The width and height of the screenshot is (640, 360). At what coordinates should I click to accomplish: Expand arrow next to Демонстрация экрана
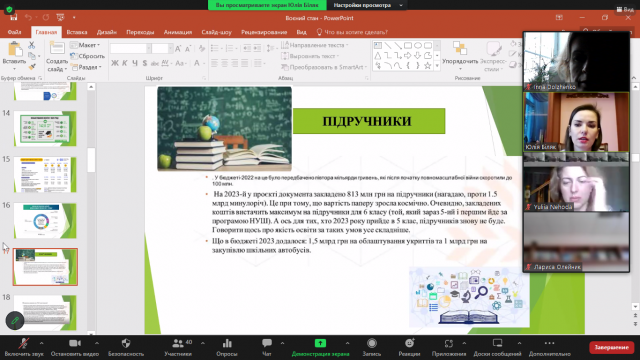(347, 343)
